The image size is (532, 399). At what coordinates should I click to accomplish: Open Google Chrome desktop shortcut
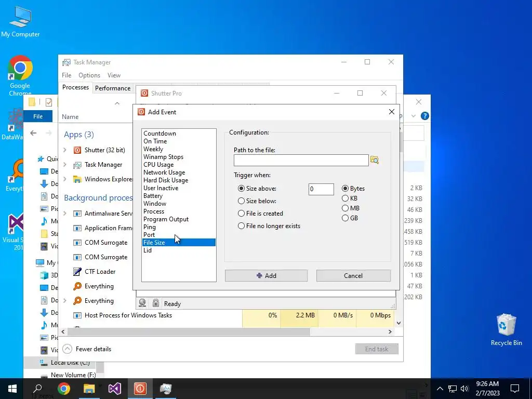[20, 75]
